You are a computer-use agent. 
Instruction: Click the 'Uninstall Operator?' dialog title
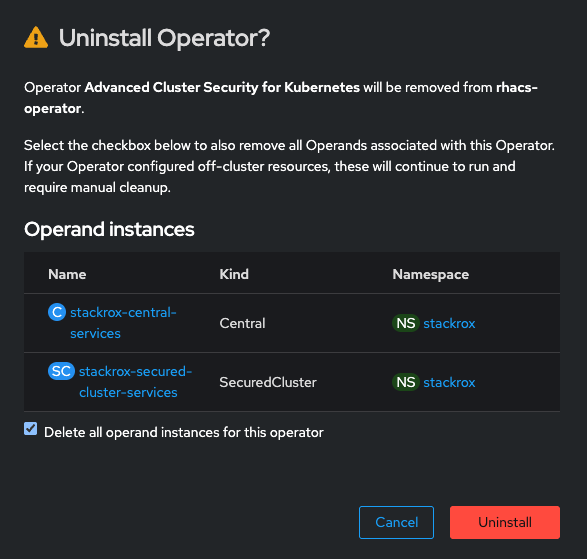[164, 38]
